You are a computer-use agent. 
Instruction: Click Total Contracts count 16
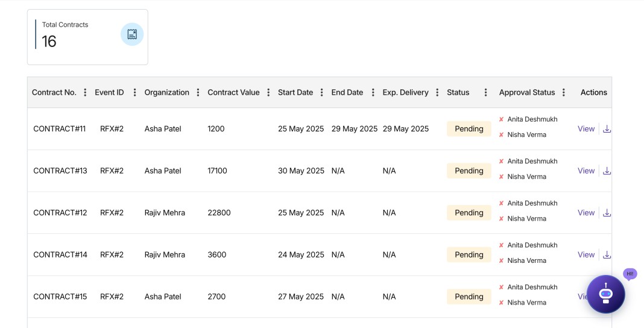click(49, 42)
